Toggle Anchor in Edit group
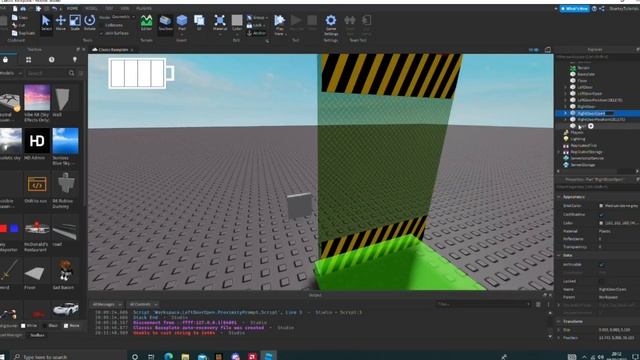The width and height of the screenshot is (640, 360). click(x=256, y=33)
